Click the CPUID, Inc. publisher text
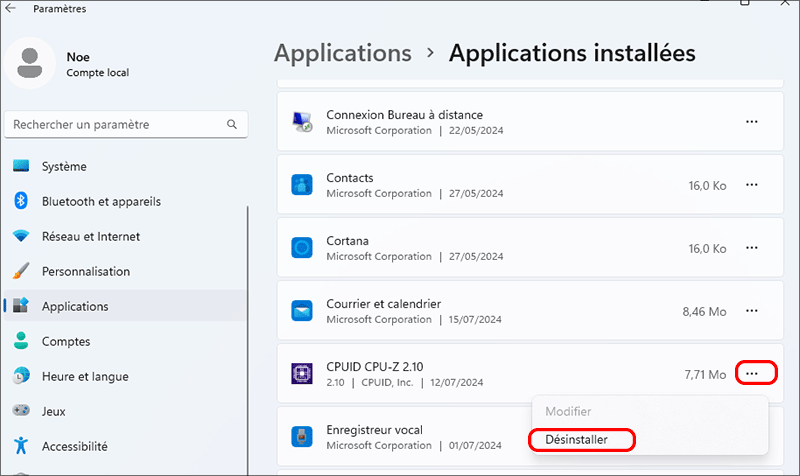The image size is (800, 476). pos(387,383)
